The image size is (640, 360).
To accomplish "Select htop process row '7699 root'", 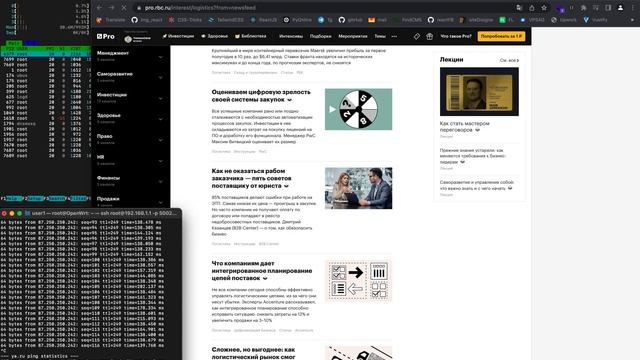I will [x=46, y=60].
